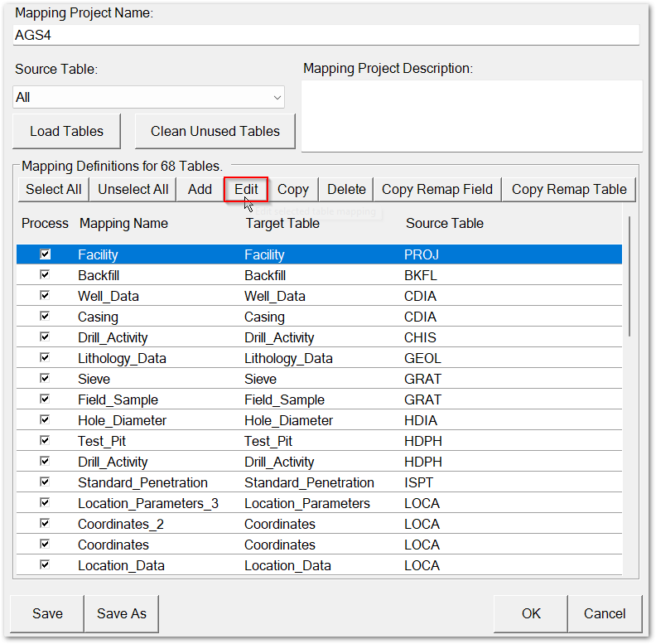This screenshot has height=644, width=656.
Task: Click the ISPT source table cell
Action: [418, 482]
